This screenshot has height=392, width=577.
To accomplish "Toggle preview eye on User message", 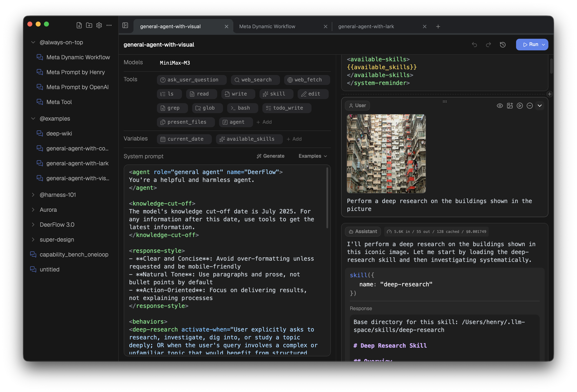I will point(499,106).
